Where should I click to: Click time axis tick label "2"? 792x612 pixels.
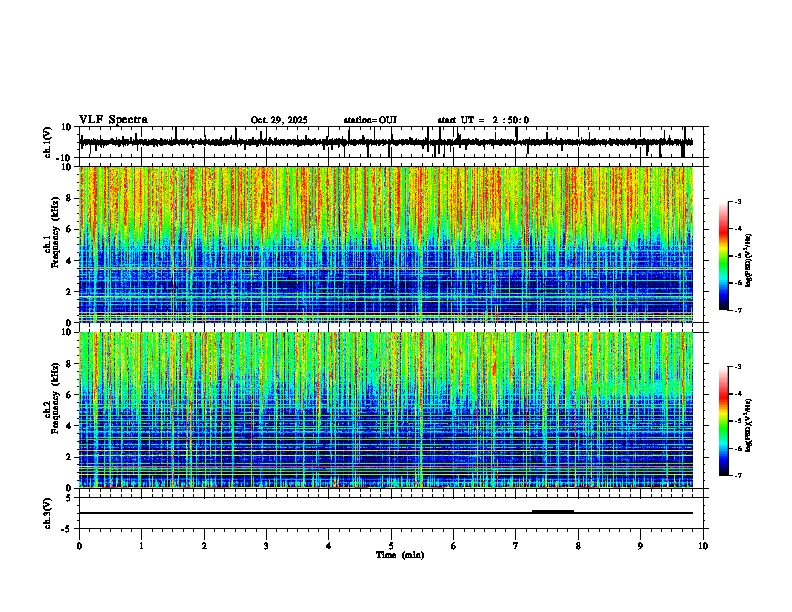coord(204,546)
